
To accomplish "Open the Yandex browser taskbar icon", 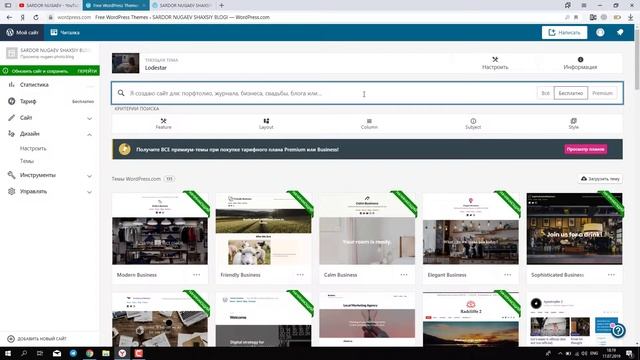I will [x=122, y=353].
